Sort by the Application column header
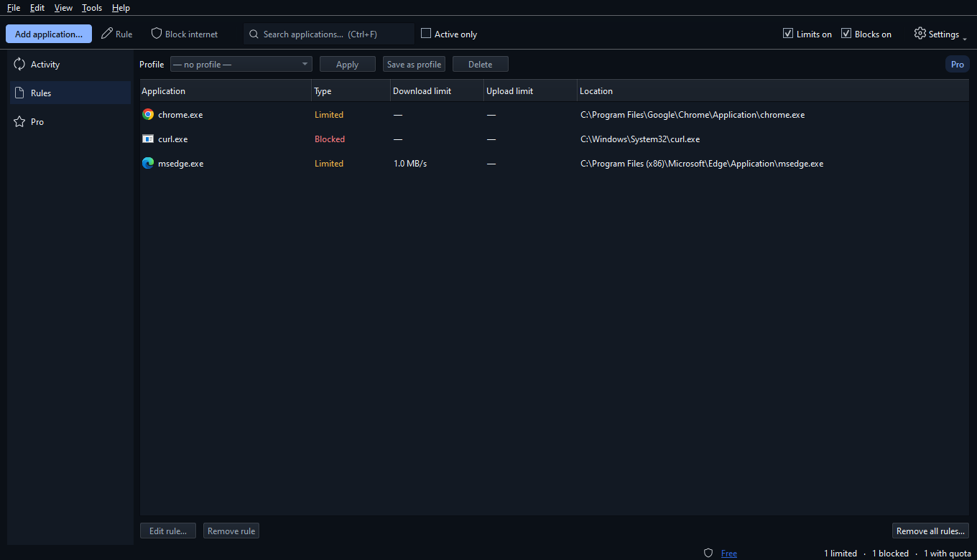This screenshot has height=560, width=977. [x=226, y=91]
